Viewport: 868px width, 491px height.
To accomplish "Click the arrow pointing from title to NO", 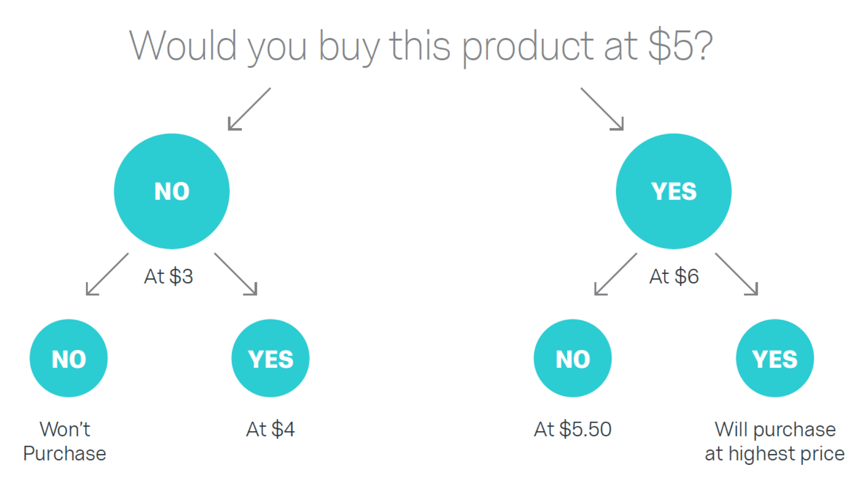I will [x=249, y=109].
